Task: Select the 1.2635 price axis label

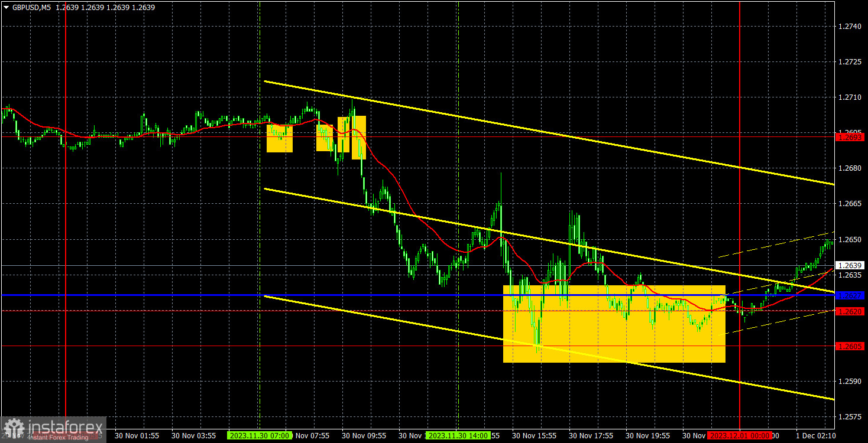Action: (x=851, y=275)
